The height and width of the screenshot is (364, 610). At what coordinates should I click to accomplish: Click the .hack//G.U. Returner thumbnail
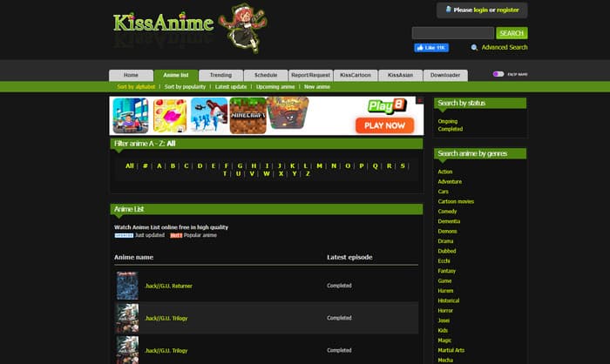pyautogui.click(x=127, y=286)
